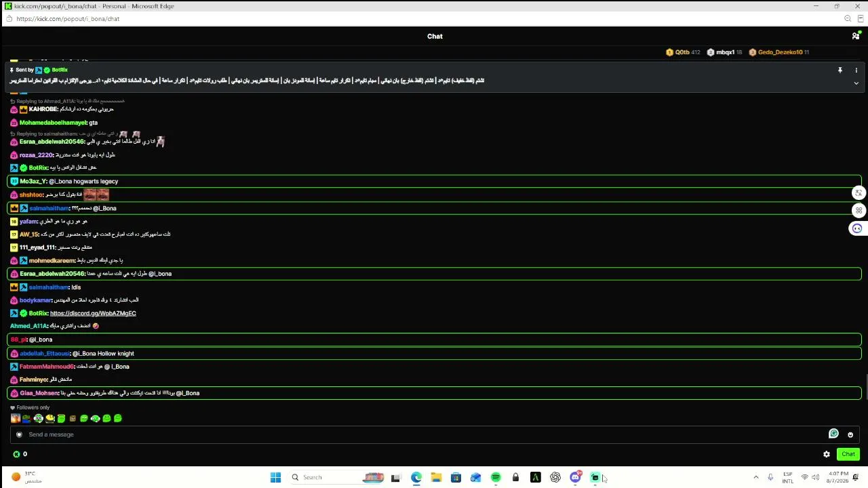868x488 pixels.
Task: Open the chat settings gear
Action: coord(827,454)
